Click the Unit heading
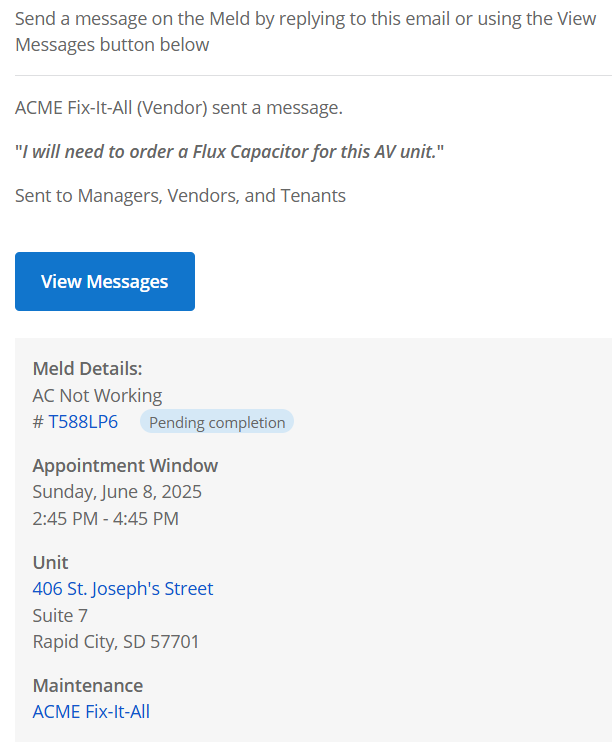The height and width of the screenshot is (745, 612). pyautogui.click(x=50, y=562)
